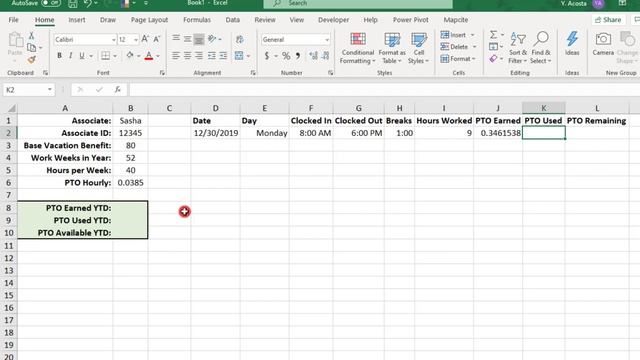This screenshot has height=360, width=640.
Task: Expand the Number Format General dropdown
Action: tap(327, 40)
